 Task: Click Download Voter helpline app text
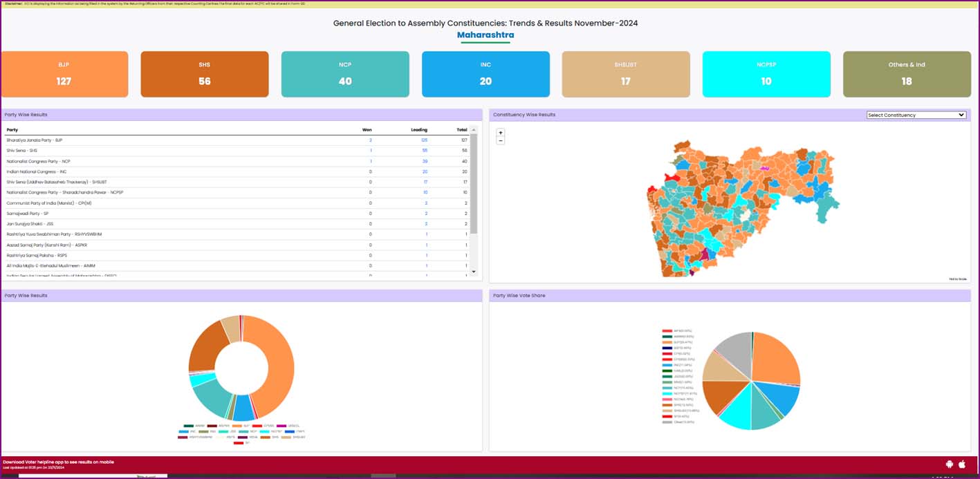point(58,462)
